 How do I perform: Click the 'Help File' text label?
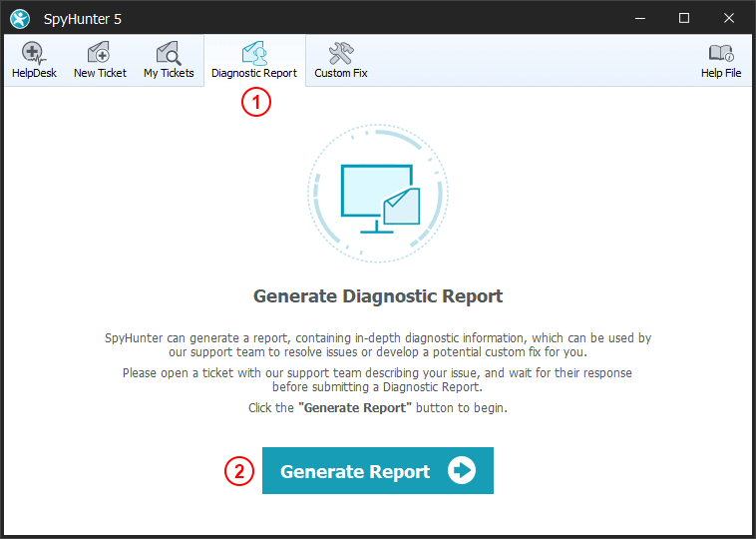720,73
